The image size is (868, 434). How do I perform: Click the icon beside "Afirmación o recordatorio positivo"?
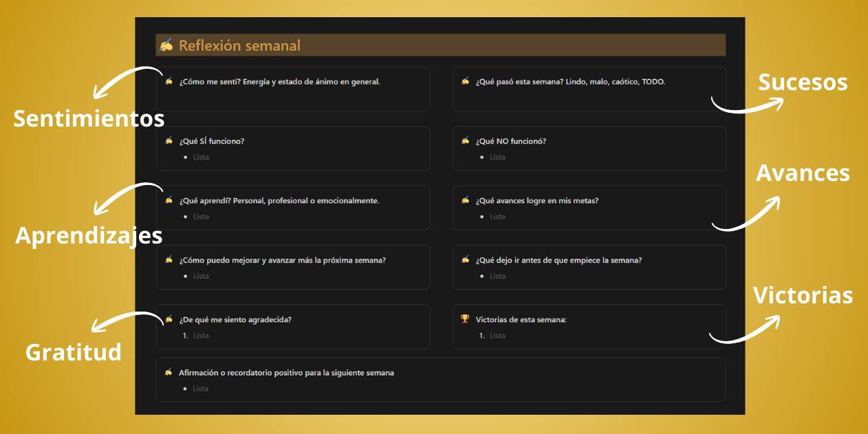coord(169,372)
